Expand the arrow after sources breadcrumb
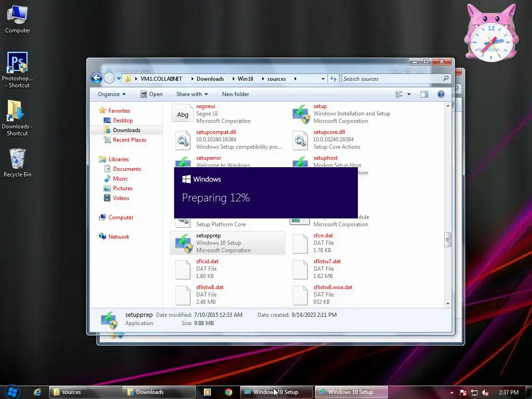The width and height of the screenshot is (532, 399). click(x=295, y=79)
